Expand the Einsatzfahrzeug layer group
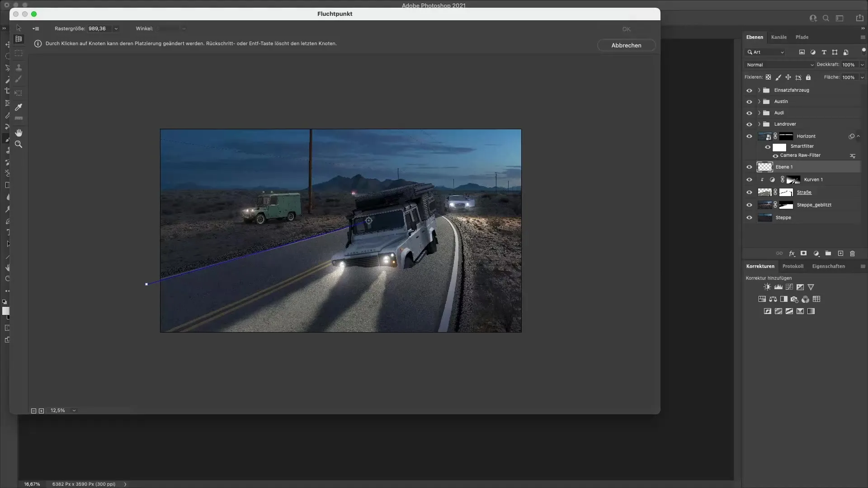The height and width of the screenshot is (488, 868). coord(759,90)
